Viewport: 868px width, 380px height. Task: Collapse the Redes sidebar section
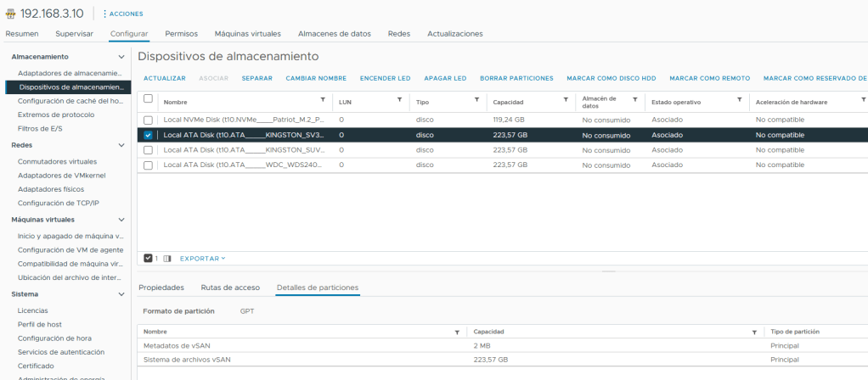121,145
